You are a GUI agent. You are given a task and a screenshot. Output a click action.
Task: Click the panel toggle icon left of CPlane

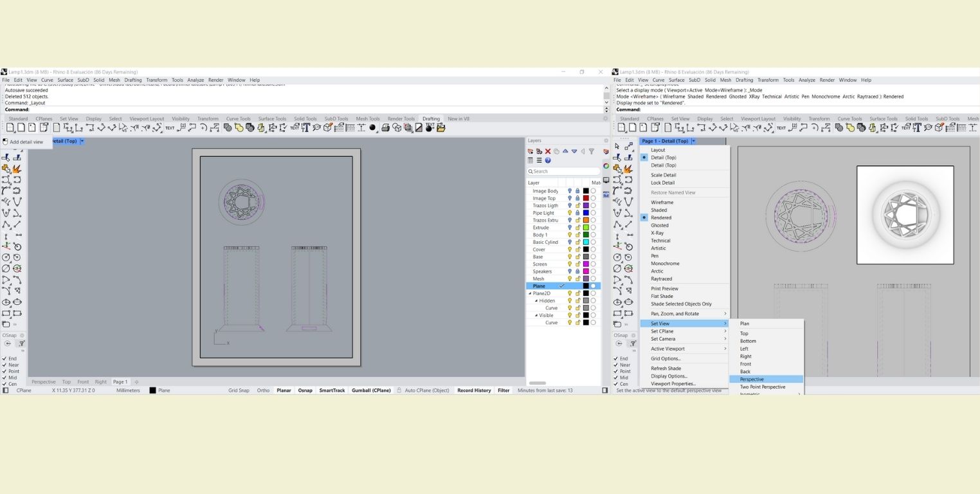6,390
